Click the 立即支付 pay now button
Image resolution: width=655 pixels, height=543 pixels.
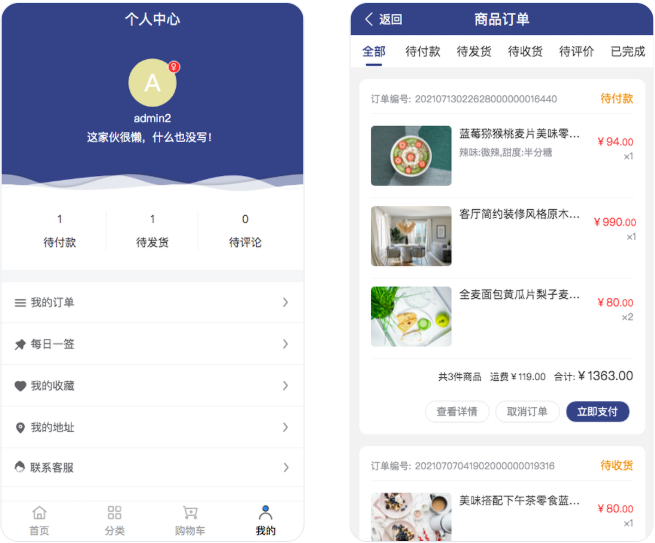(597, 411)
